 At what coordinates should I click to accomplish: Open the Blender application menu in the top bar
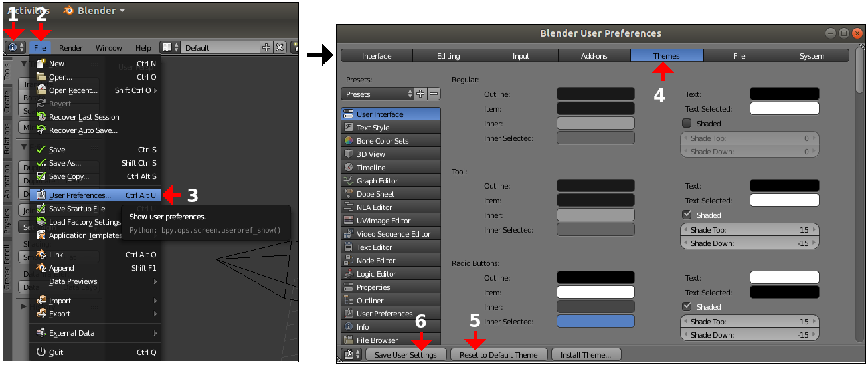coord(94,10)
